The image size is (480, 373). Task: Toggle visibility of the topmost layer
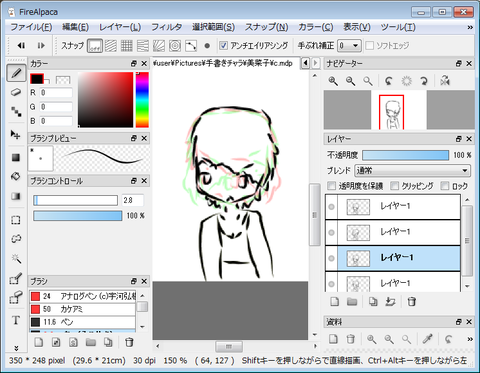[331, 207]
